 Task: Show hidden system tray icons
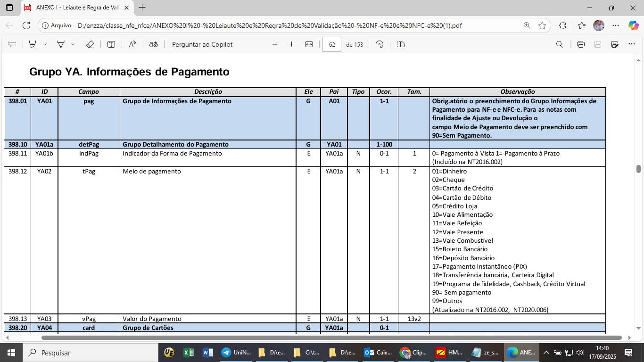pyautogui.click(x=546, y=353)
